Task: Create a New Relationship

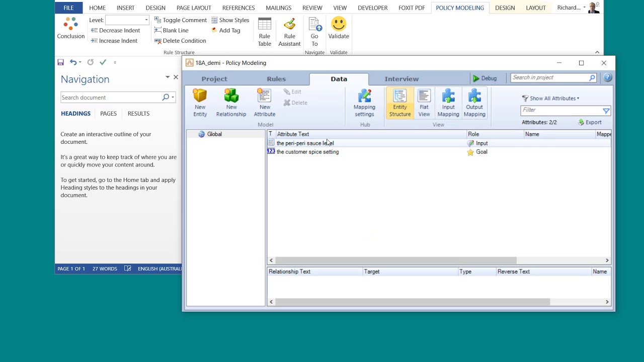Action: (x=231, y=103)
